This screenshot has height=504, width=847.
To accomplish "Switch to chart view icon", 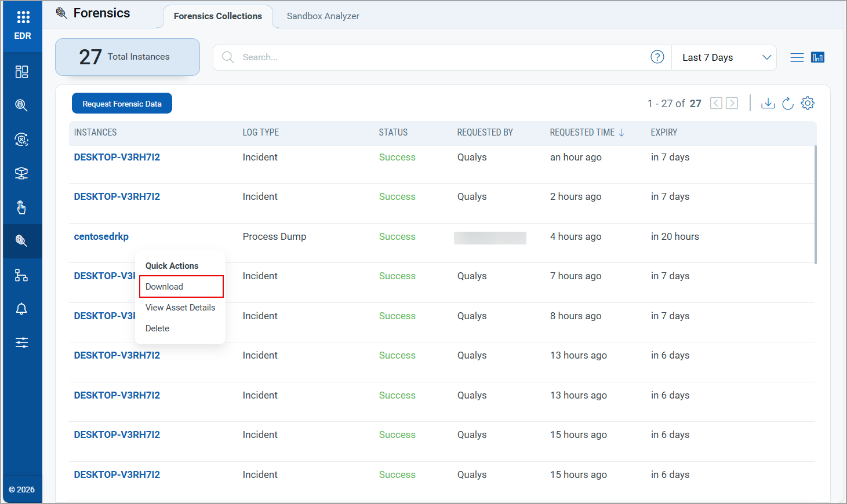I will click(x=817, y=57).
